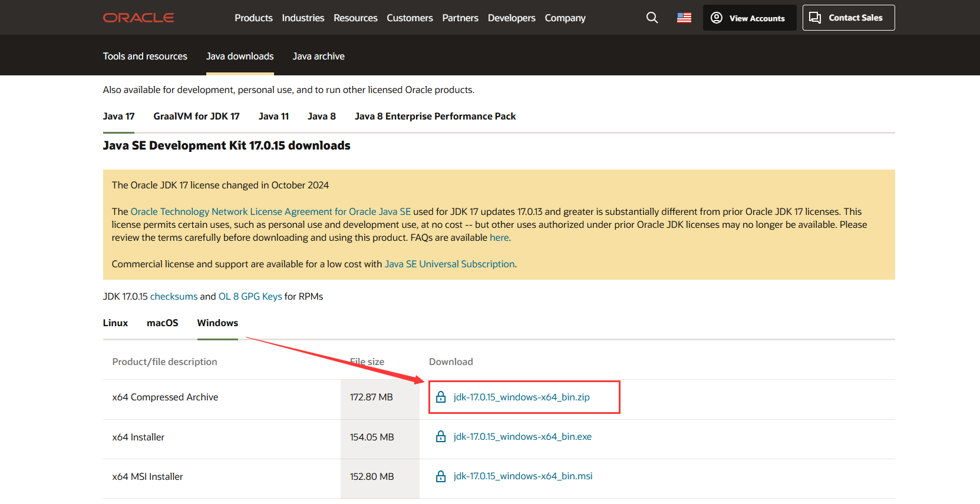Open the Company menu
This screenshot has width=980, height=504.
click(565, 18)
